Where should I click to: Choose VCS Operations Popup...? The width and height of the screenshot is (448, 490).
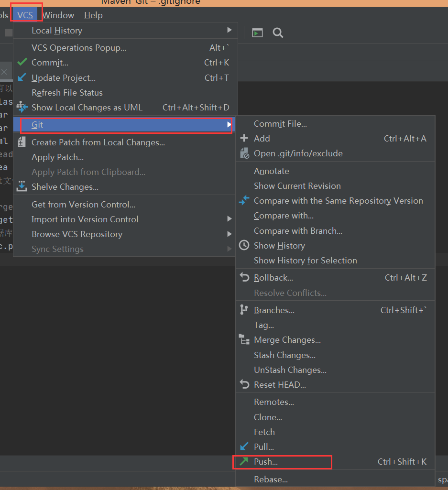125,47
